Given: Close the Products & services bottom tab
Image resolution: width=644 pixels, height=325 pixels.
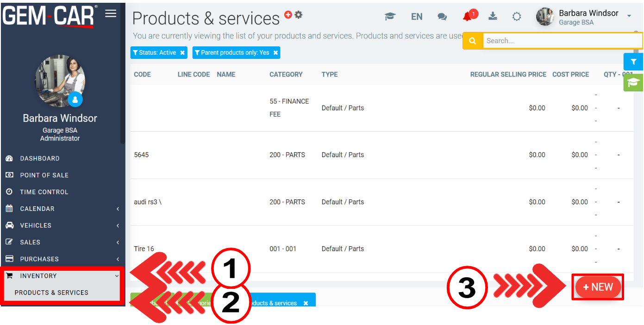Looking at the screenshot, I should point(306,303).
